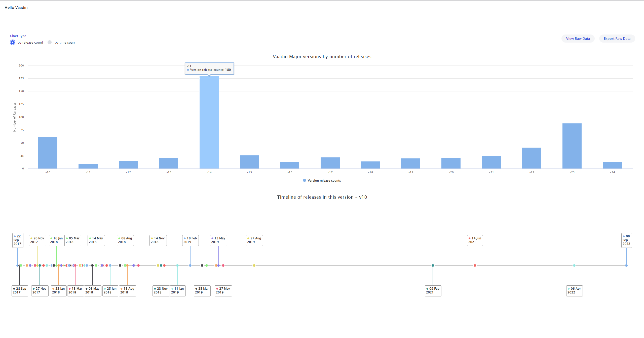Click the 08 Sep 2022 timeline label
The height and width of the screenshot is (338, 644).
[626, 240]
